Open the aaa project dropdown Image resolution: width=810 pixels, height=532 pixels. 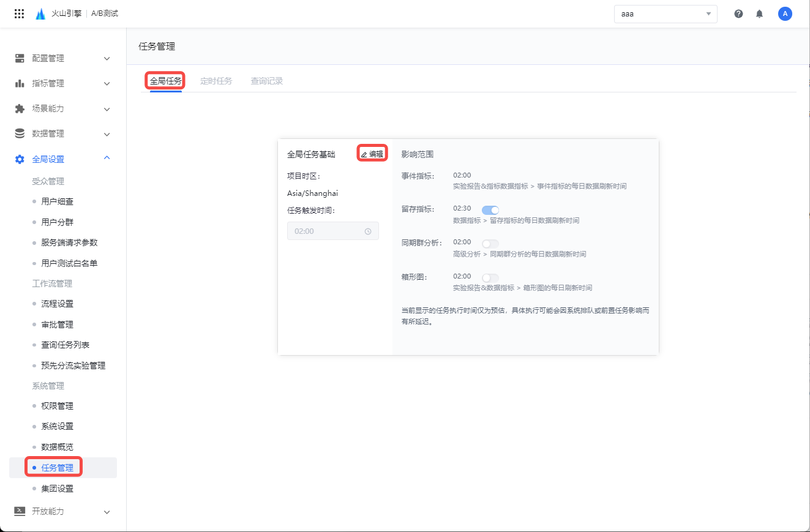(x=666, y=13)
